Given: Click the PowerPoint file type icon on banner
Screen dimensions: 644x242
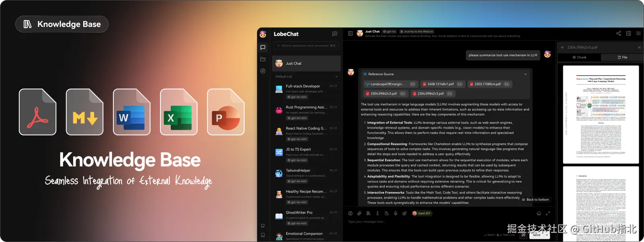Looking at the screenshot, I should coord(226,112).
